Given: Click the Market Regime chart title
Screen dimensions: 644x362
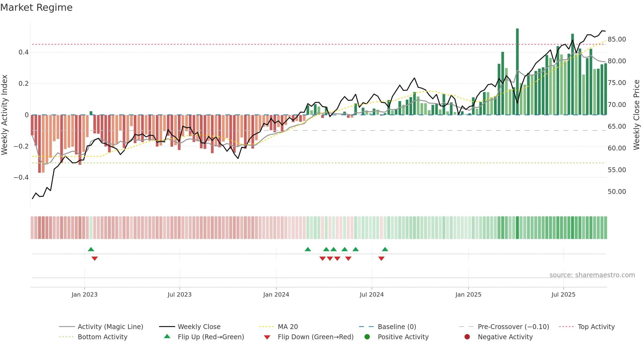Looking at the screenshot, I should (x=36, y=8).
